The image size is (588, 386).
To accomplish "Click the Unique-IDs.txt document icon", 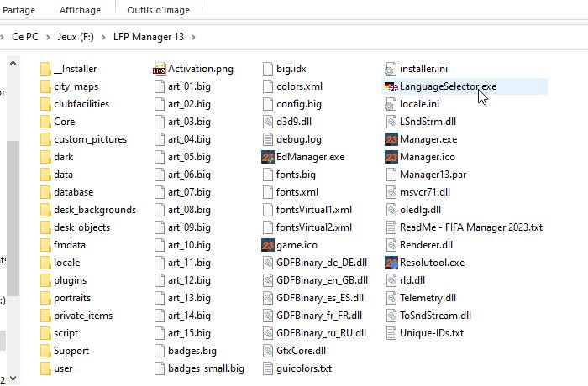I will point(391,333).
